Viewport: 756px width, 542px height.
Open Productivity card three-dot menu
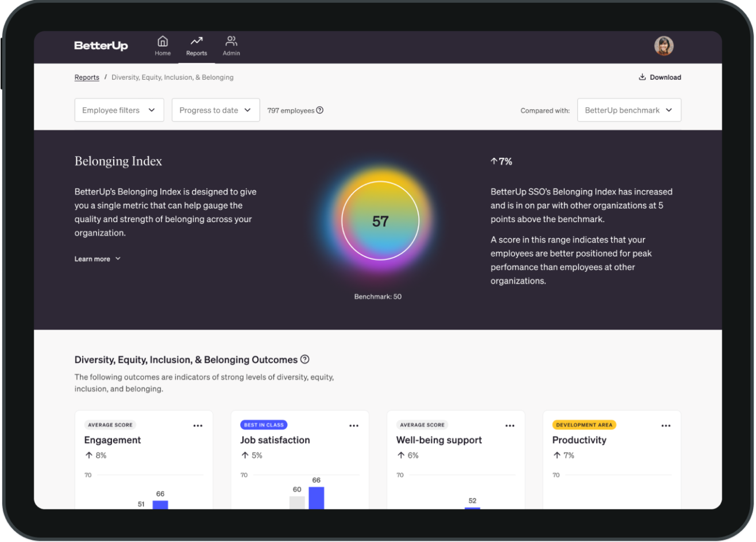[666, 425]
